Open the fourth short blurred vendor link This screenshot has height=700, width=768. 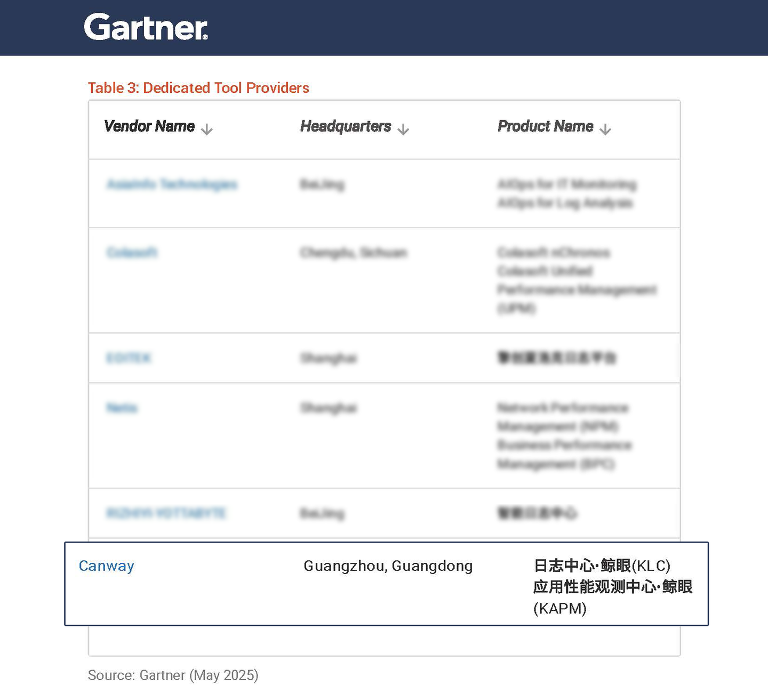(122, 408)
